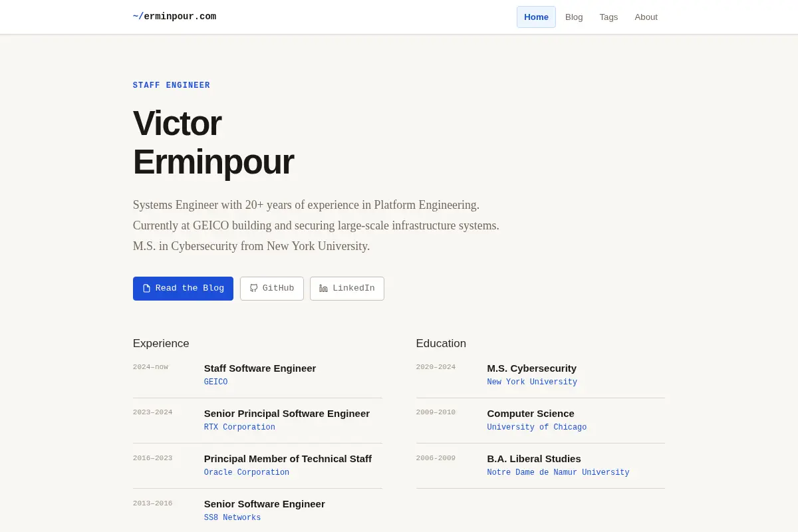The width and height of the screenshot is (798, 532).
Task: Click the LinkedIn logo icon
Action: tap(323, 289)
